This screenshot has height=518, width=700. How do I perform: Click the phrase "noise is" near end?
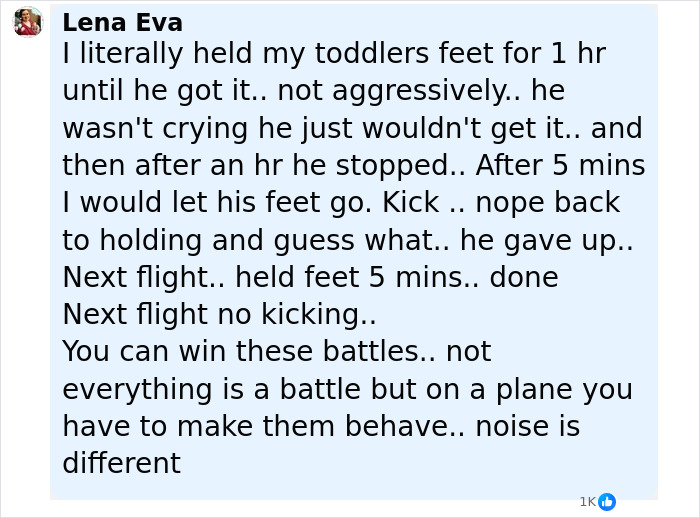point(527,426)
